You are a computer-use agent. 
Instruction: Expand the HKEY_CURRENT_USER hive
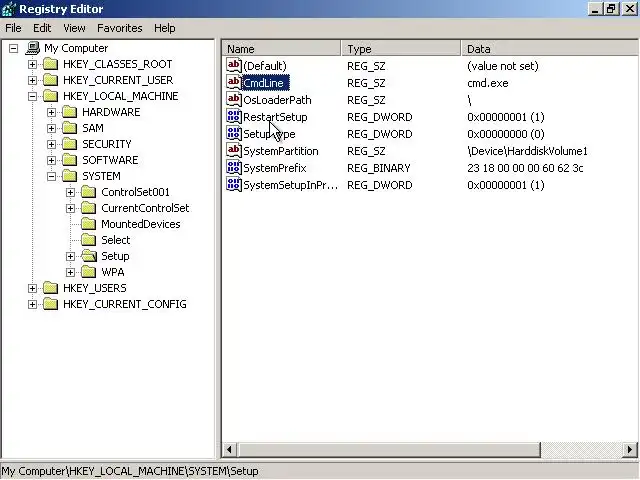click(x=32, y=80)
